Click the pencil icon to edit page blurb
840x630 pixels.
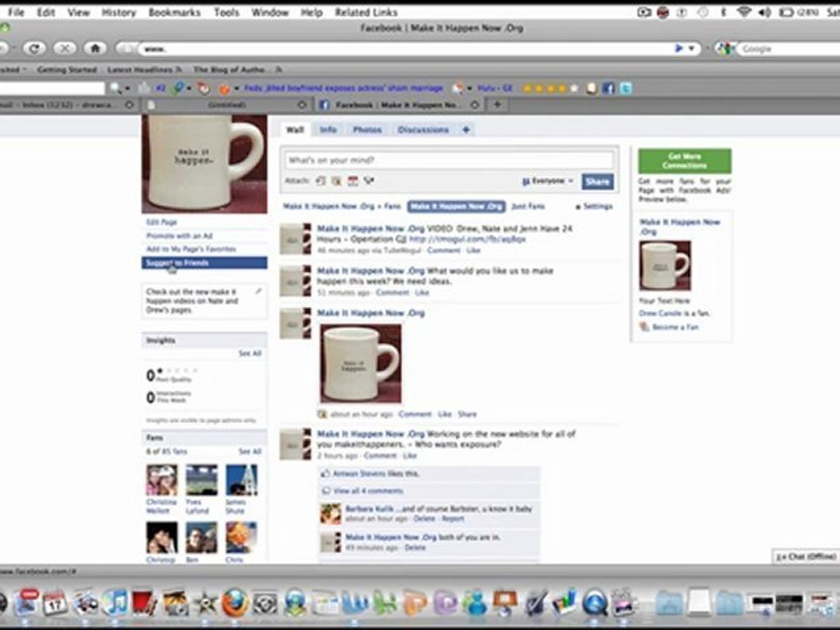coord(258,290)
